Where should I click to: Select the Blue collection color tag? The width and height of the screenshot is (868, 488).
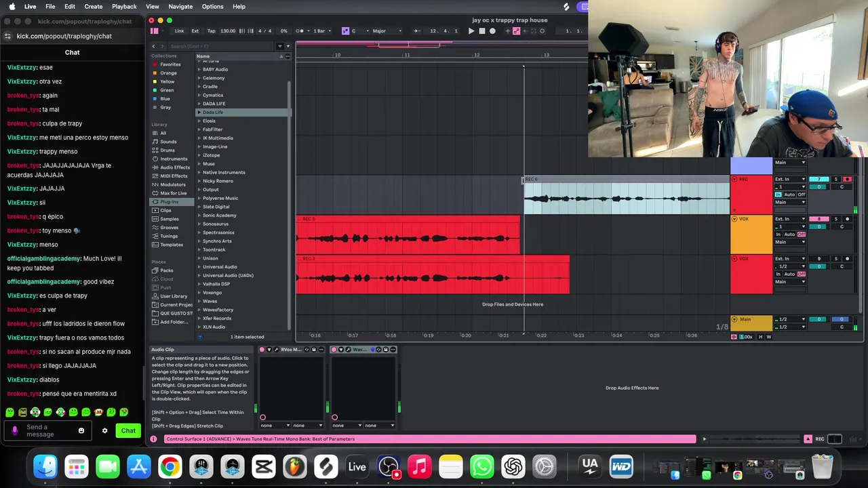coord(165,98)
